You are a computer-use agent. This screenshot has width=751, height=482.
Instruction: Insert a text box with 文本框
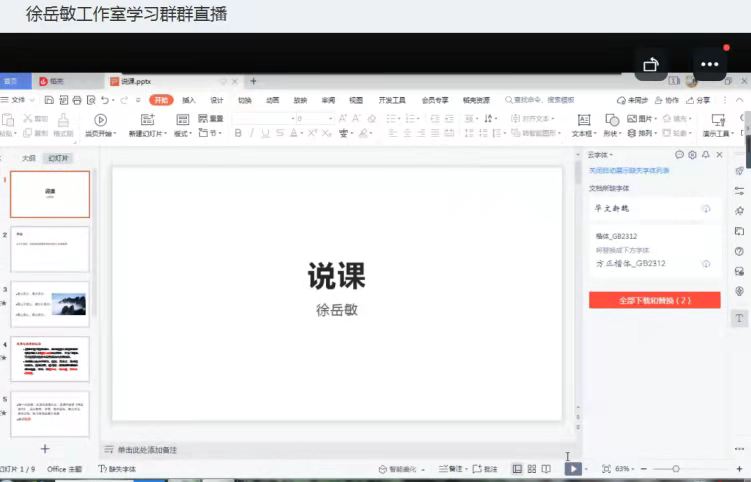point(582,120)
